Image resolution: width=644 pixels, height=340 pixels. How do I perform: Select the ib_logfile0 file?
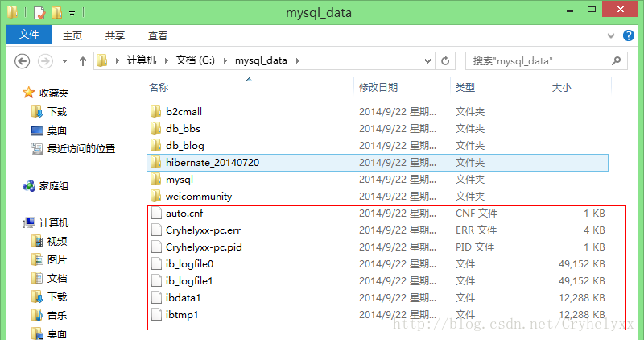point(378,263)
